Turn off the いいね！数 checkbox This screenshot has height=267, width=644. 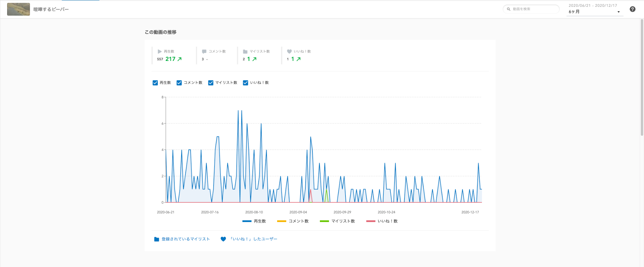click(245, 83)
